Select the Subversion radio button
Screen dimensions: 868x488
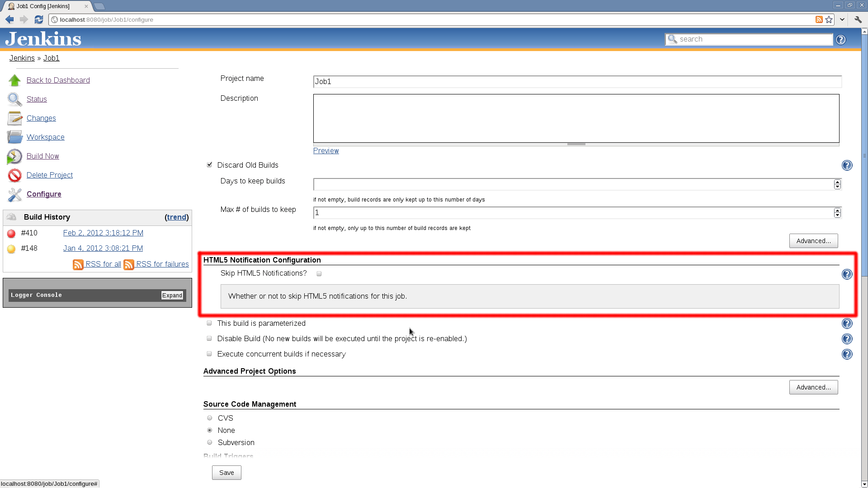click(209, 442)
